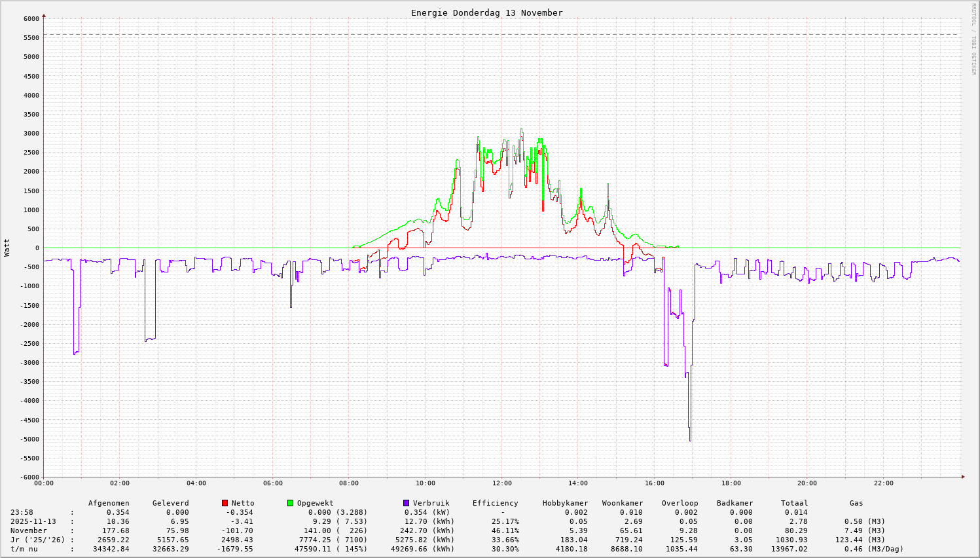The width and height of the screenshot is (980, 558).
Task: Click the red Netto legend swatch
Action: tap(225, 503)
